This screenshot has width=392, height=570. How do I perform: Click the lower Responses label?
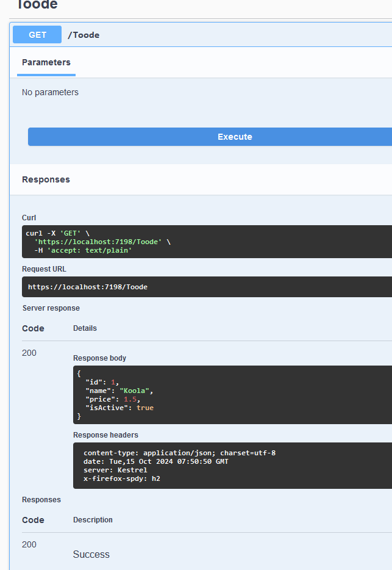click(41, 500)
